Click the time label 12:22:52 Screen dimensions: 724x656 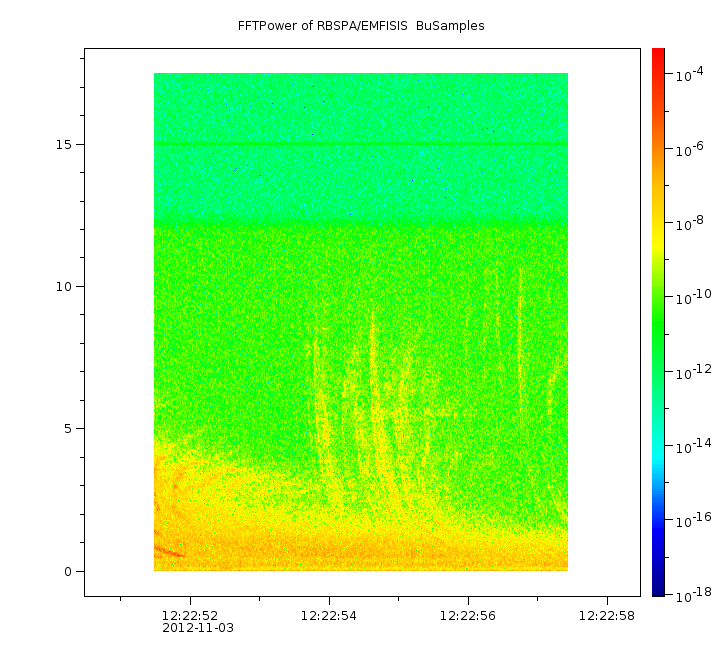[x=190, y=615]
